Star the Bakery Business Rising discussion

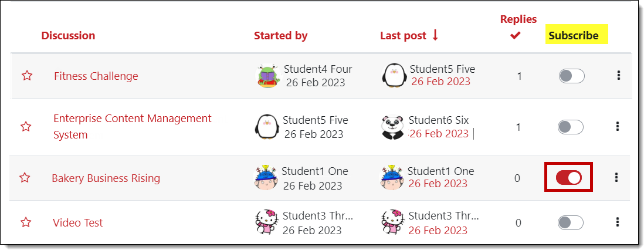coord(25,178)
